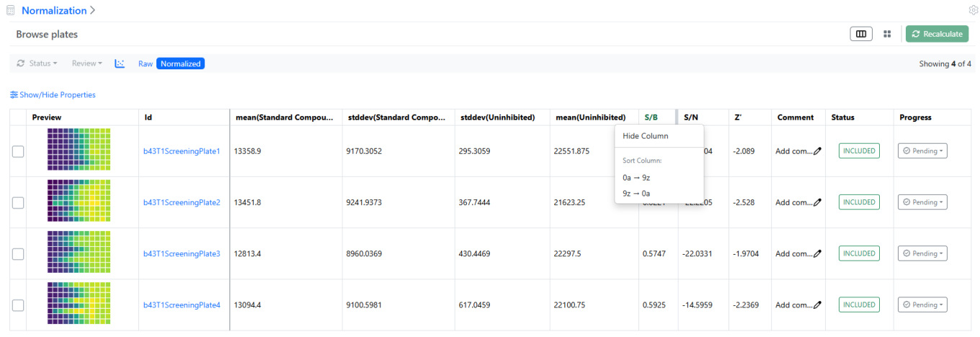The height and width of the screenshot is (337, 980).
Task: Tick the b43T1ScreeningPlate4 row checkbox
Action: point(18,305)
